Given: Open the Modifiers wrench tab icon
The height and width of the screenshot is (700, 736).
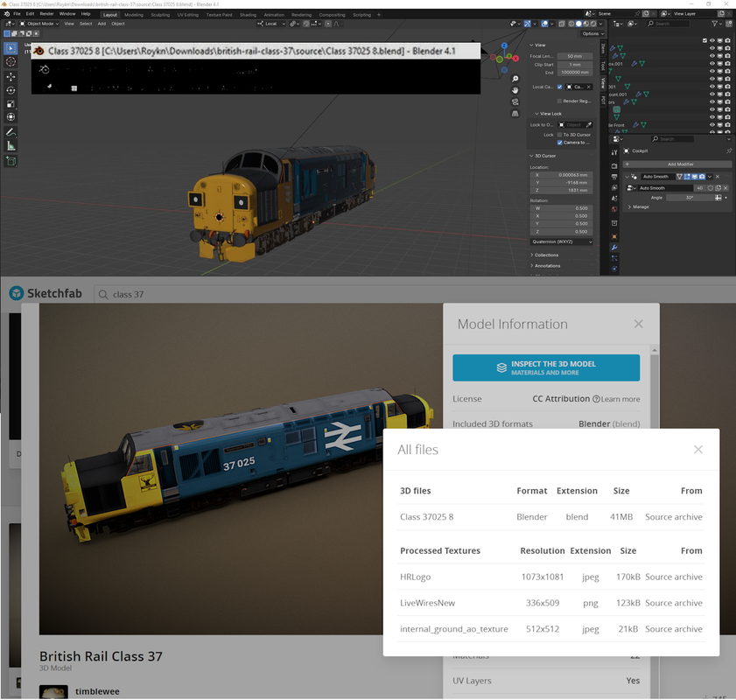Looking at the screenshot, I should click(614, 248).
